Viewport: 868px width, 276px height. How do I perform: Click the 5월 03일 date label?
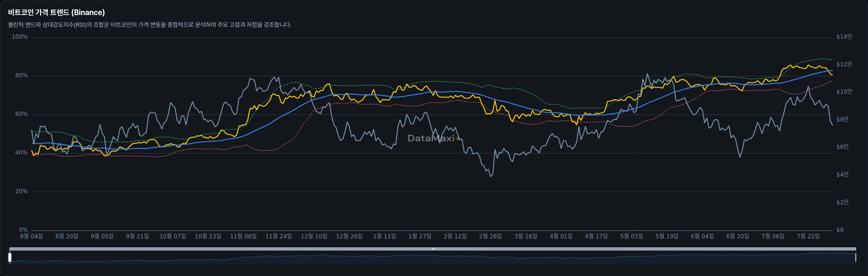pos(632,236)
